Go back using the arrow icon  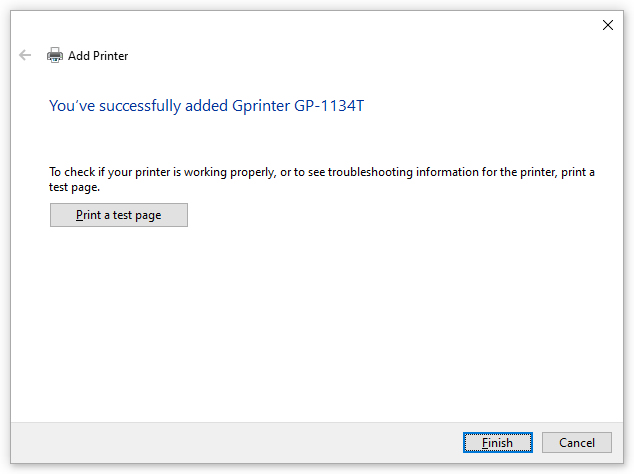coord(25,55)
